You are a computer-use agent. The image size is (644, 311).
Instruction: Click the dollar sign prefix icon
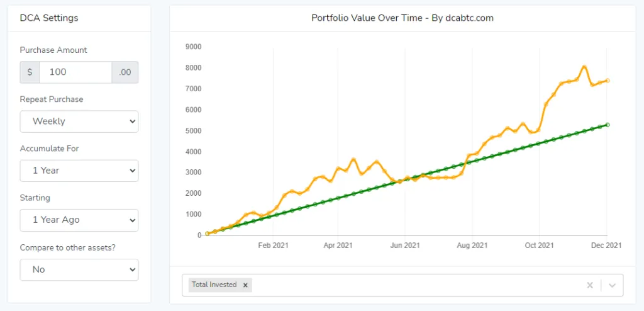coord(30,72)
